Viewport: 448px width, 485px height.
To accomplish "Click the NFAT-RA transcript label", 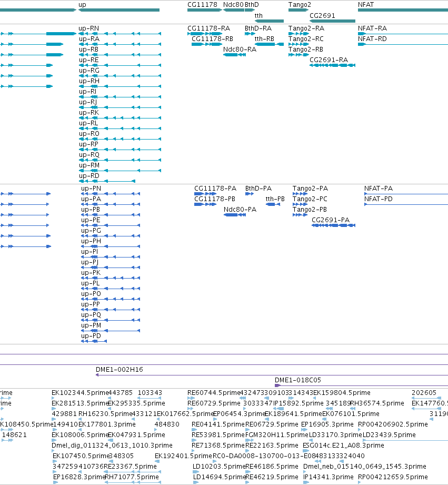I will pos(372,28).
